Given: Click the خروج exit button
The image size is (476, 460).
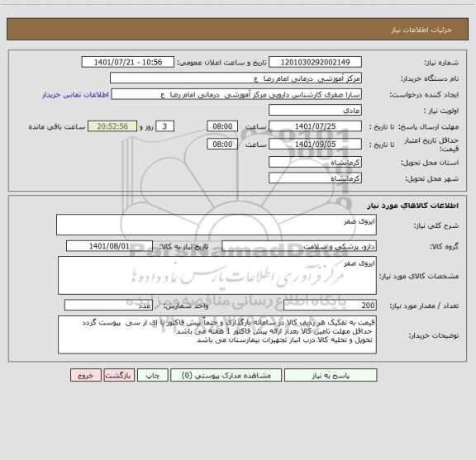Looking at the screenshot, I should pyautogui.click(x=86, y=375).
